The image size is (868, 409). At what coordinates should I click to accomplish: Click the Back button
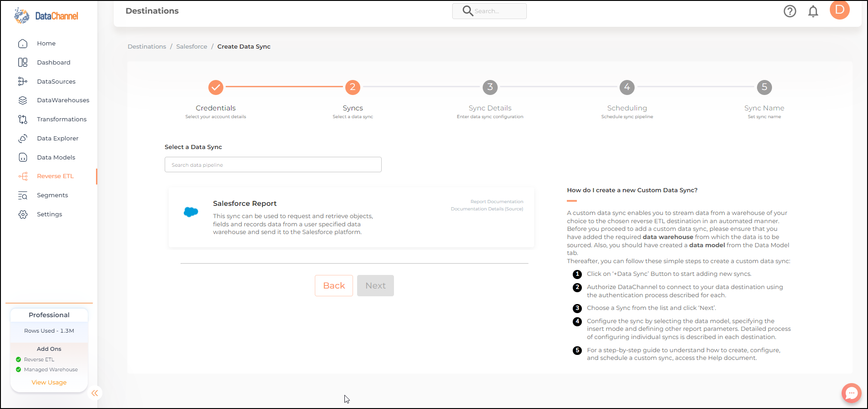[x=334, y=285]
